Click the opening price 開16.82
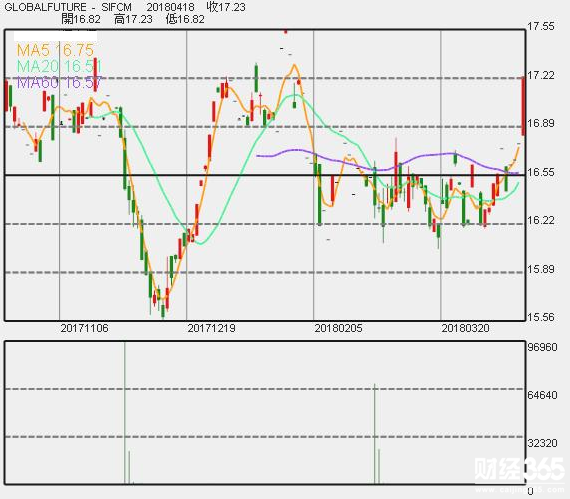Image resolution: width=570 pixels, height=499 pixels. 81,19
